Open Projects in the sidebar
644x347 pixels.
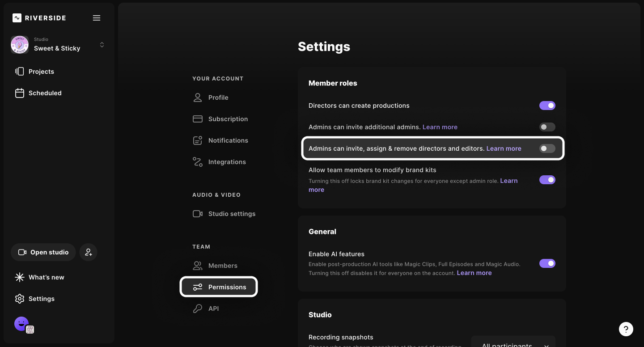click(41, 72)
